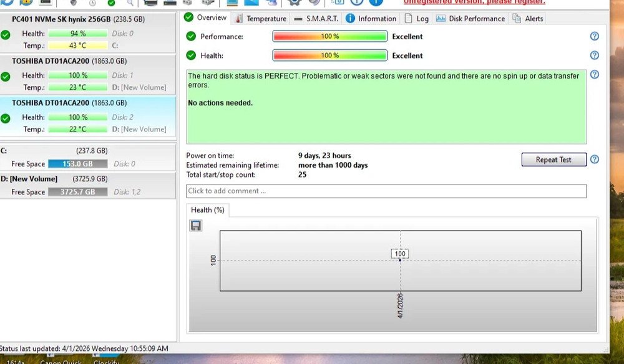This screenshot has height=364, width=624.
Task: Click the 4/1/2026 date label on chart
Action: coord(400,305)
